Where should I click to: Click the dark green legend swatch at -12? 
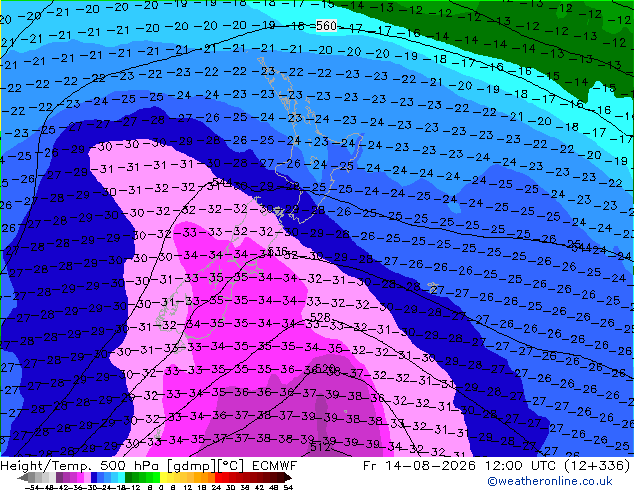coord(129,477)
